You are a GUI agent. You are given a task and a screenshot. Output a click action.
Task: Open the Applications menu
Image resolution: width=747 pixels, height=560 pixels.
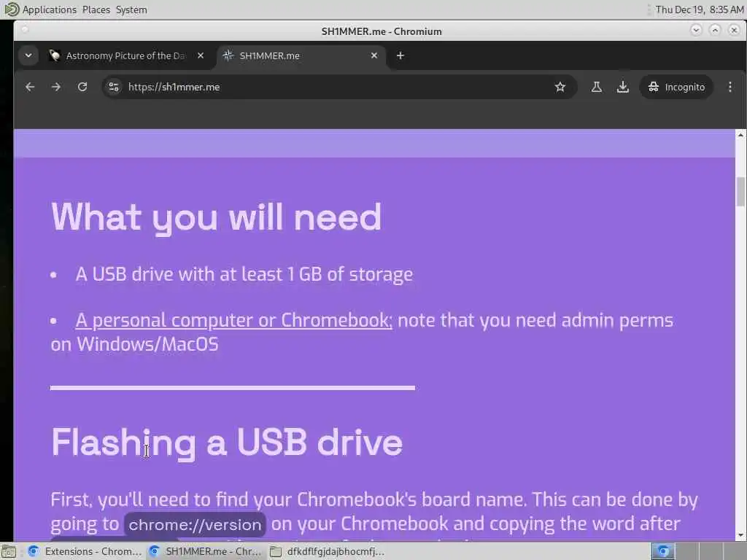49,9
